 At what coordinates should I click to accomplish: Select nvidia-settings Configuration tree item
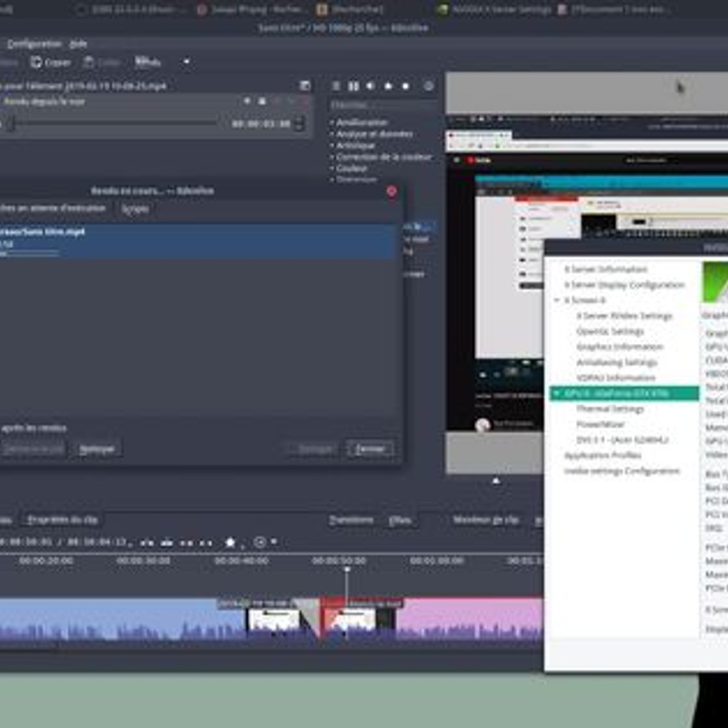(x=622, y=471)
